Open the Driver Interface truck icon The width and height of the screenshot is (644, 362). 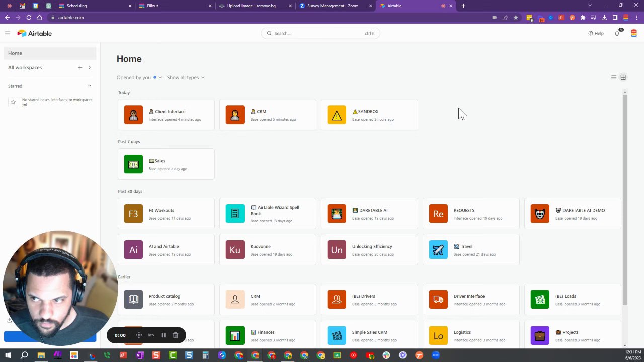click(438, 300)
